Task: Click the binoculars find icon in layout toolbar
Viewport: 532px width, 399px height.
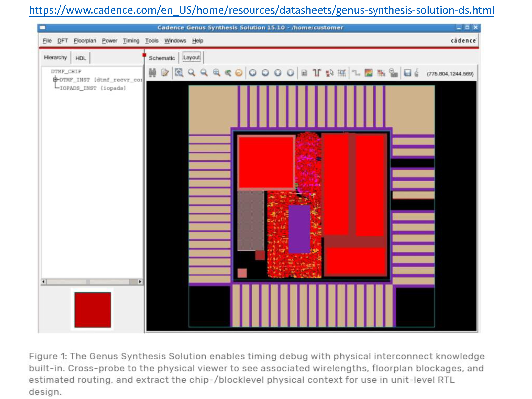Action: tap(152, 72)
